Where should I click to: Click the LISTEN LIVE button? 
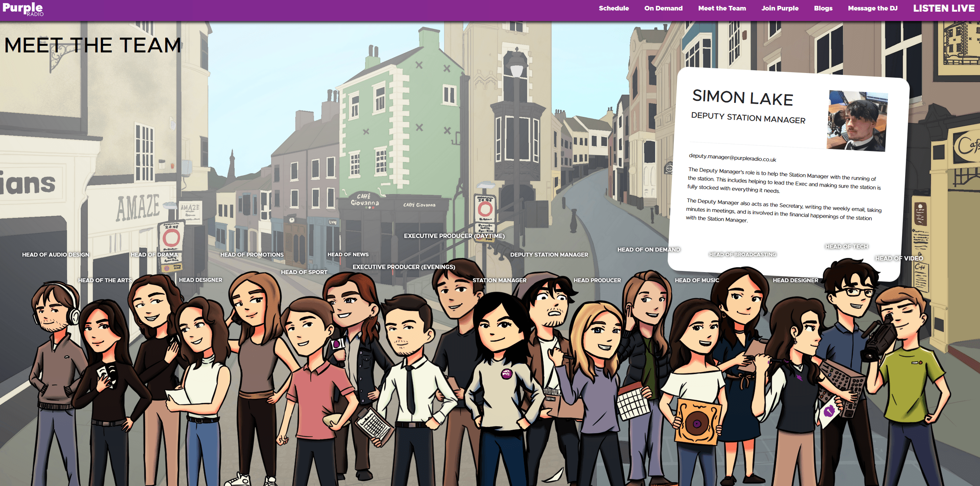click(944, 8)
